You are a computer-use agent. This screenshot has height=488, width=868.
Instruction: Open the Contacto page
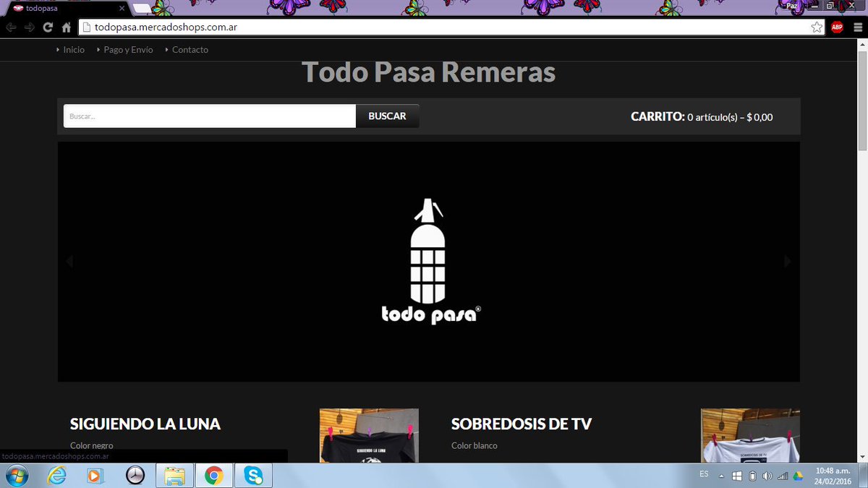(190, 50)
